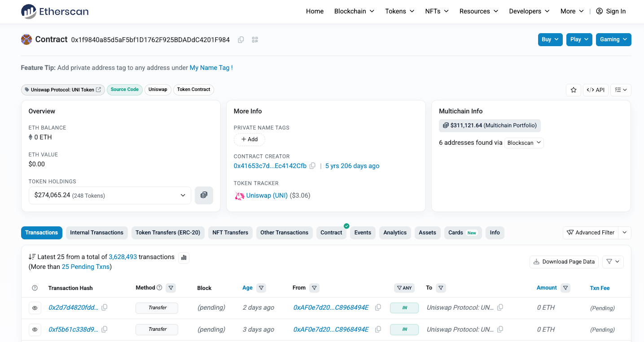Switch to NFT Transfers tab
The width and height of the screenshot is (644, 342).
coord(230,233)
